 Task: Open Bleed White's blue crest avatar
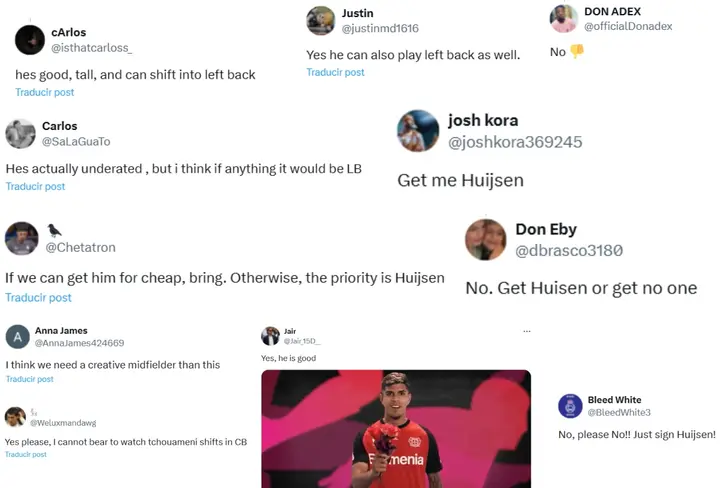(x=570, y=406)
